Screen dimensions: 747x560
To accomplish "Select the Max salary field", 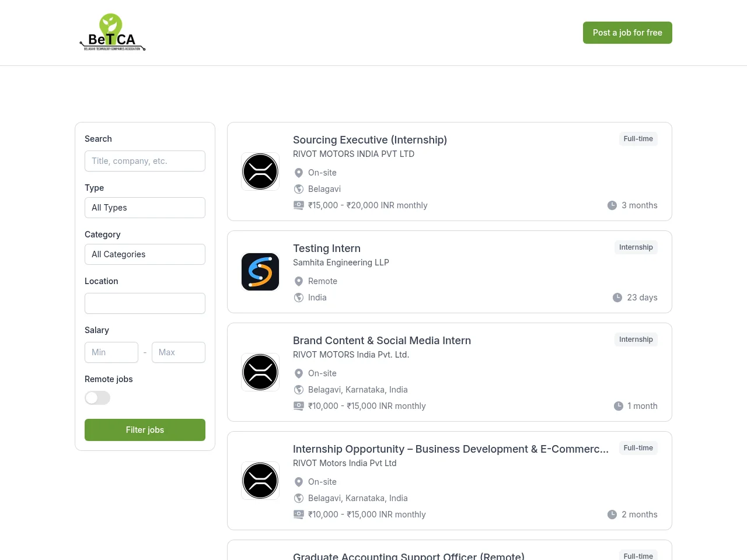I will 179,352.
